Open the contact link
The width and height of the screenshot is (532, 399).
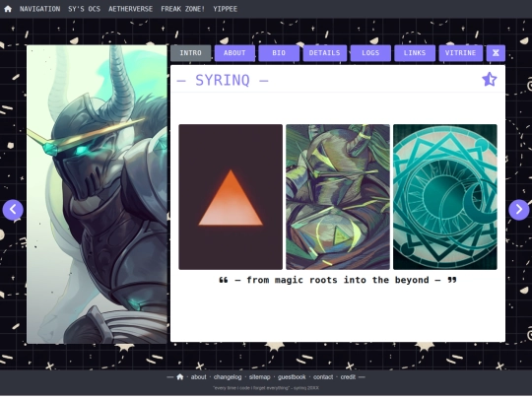click(323, 377)
